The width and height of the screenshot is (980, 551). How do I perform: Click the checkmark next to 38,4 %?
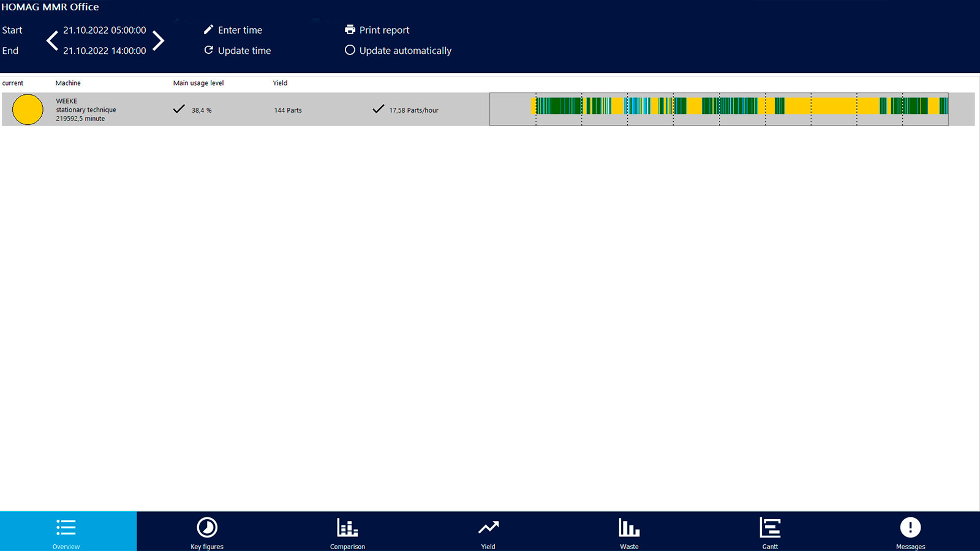point(179,109)
